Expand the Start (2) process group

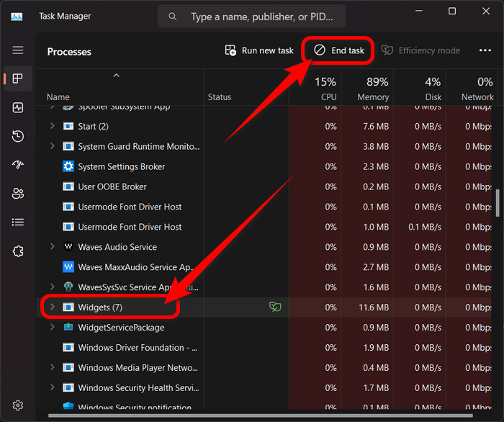pyautogui.click(x=52, y=126)
